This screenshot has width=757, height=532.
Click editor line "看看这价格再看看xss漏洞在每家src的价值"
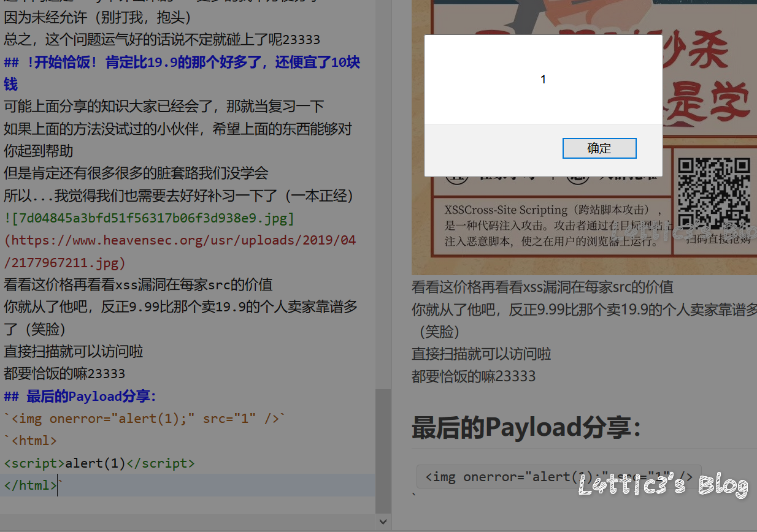pos(138,284)
